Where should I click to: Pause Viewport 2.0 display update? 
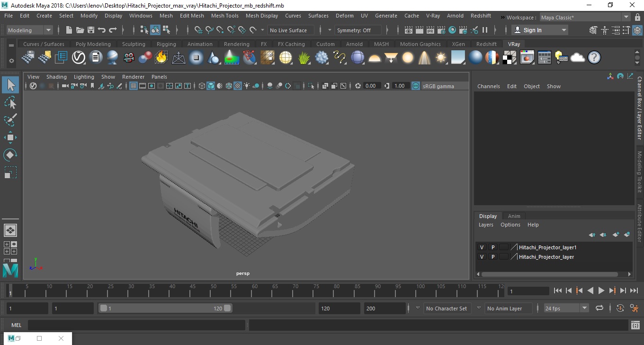[x=485, y=30]
